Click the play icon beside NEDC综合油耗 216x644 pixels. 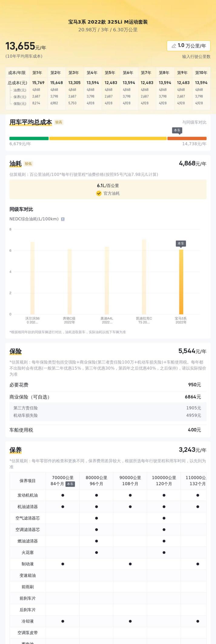[63, 219]
